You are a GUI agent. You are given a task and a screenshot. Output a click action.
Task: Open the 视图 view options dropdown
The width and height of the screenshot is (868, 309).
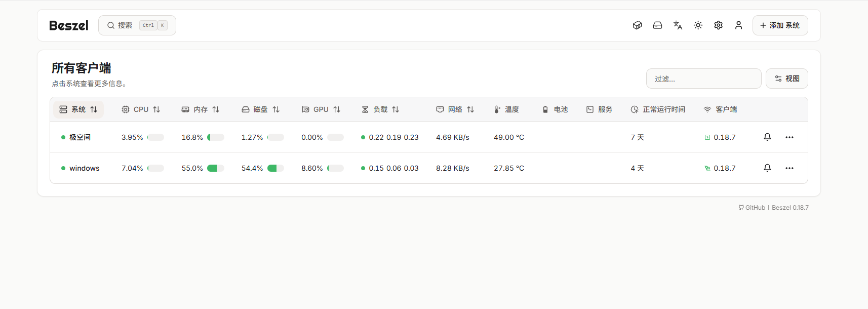tap(786, 79)
